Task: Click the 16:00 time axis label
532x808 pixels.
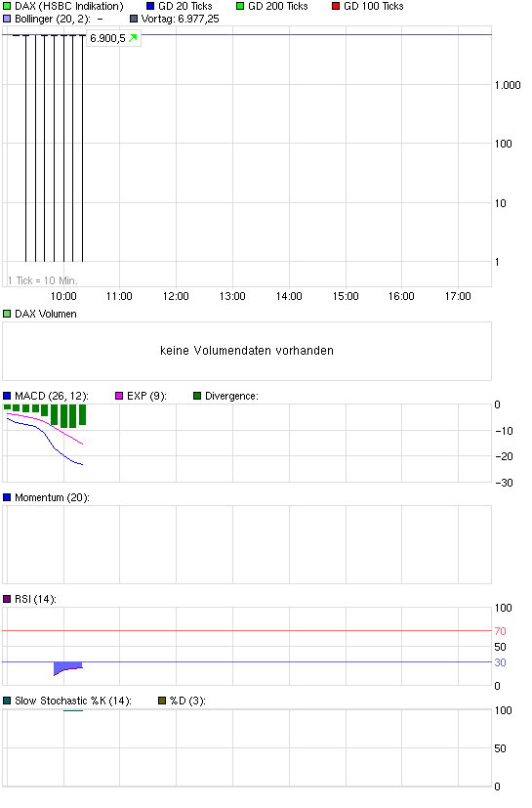Action: click(x=401, y=296)
